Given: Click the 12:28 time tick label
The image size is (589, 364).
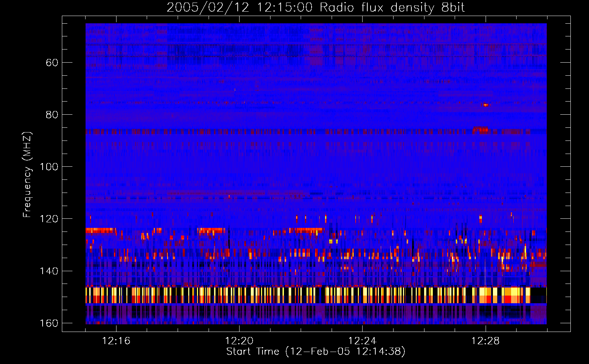Looking at the screenshot, I should 485,341.
